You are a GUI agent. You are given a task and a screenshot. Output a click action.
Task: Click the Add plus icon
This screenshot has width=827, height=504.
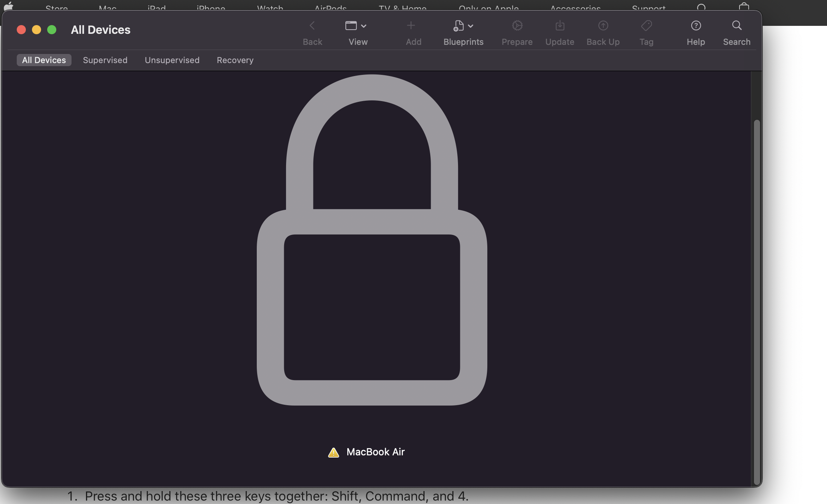pyautogui.click(x=411, y=26)
